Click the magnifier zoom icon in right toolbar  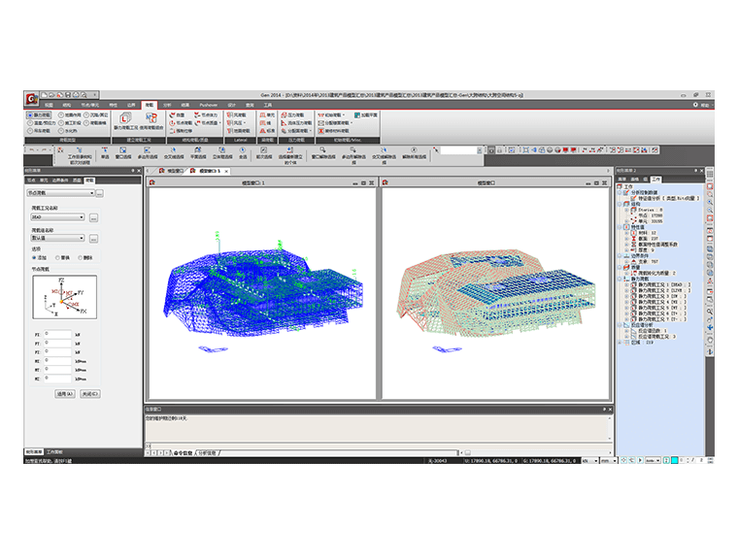click(x=710, y=312)
